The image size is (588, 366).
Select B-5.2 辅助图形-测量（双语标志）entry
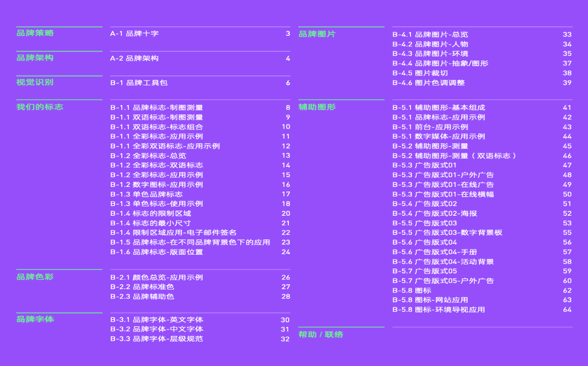(x=455, y=155)
